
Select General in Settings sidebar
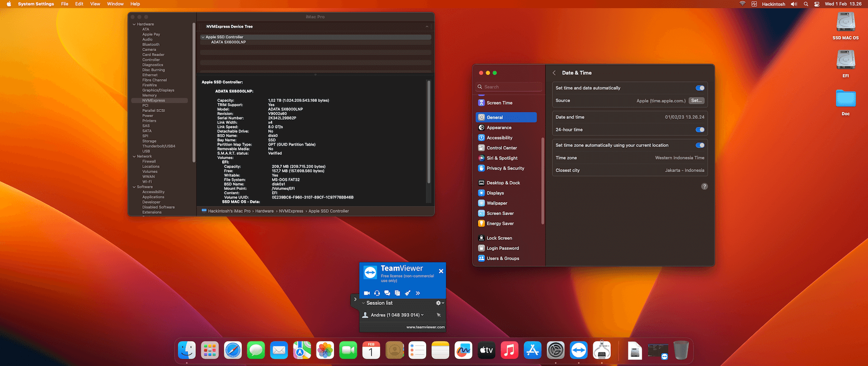(506, 117)
